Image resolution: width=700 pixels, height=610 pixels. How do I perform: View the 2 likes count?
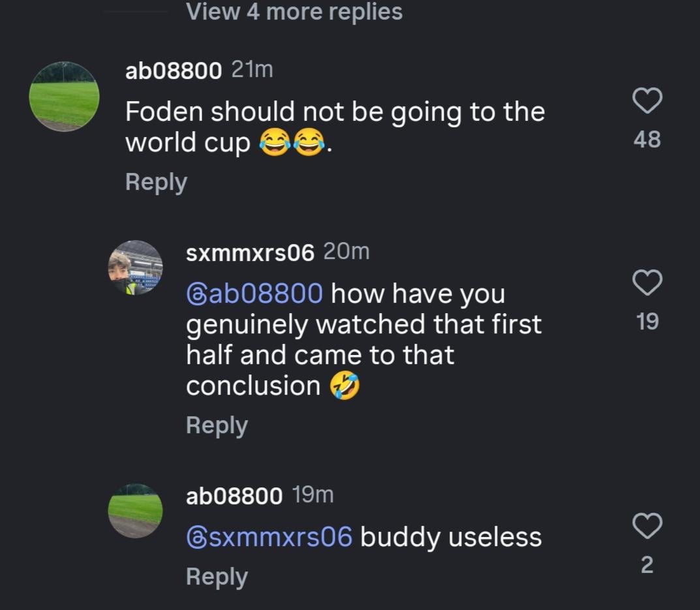tap(647, 564)
